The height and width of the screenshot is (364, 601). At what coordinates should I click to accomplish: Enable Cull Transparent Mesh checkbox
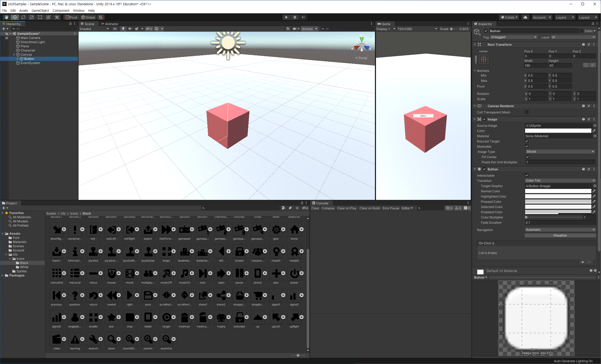coord(527,112)
